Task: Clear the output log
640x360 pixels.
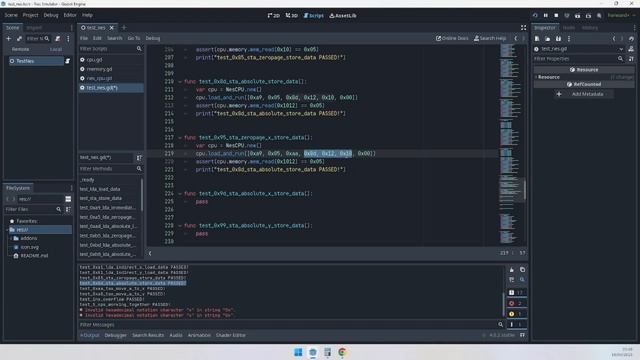Action: click(511, 270)
